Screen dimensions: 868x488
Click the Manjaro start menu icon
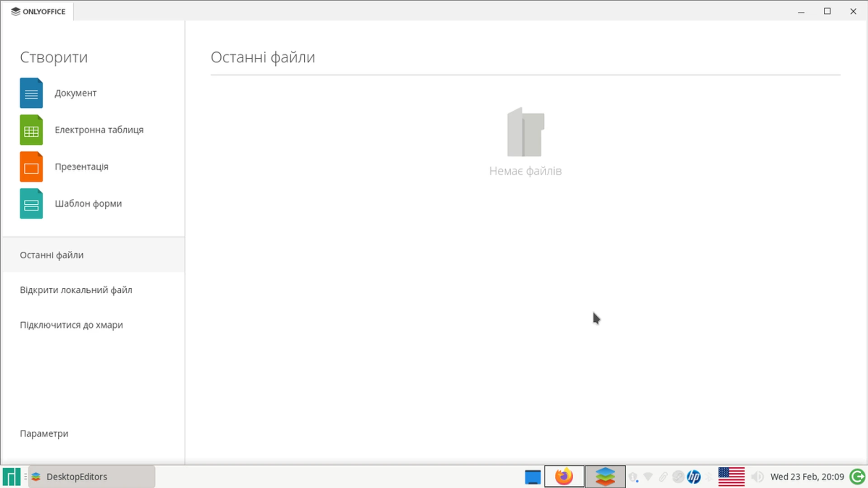11,477
